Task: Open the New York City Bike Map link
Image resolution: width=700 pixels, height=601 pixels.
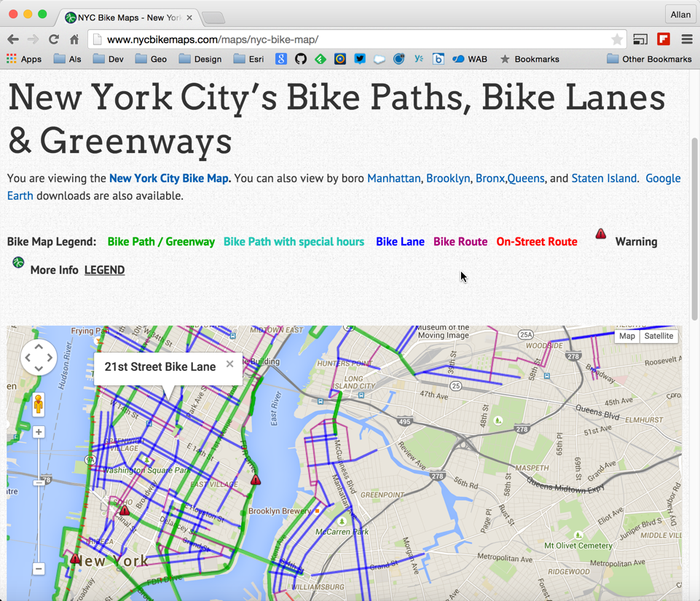Action: coord(169,178)
